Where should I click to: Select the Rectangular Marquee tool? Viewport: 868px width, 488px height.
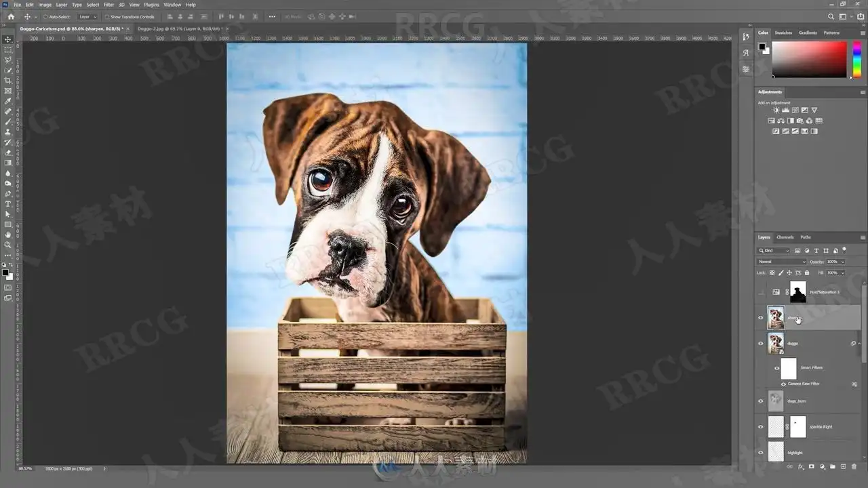click(x=8, y=49)
